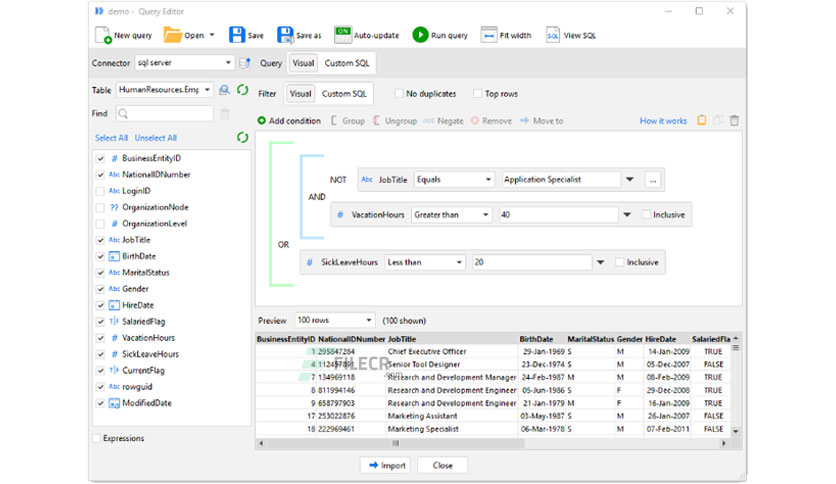Click refresh icon next to Table dropdown
Image resolution: width=836 pixels, height=484 pixels.
click(x=243, y=90)
